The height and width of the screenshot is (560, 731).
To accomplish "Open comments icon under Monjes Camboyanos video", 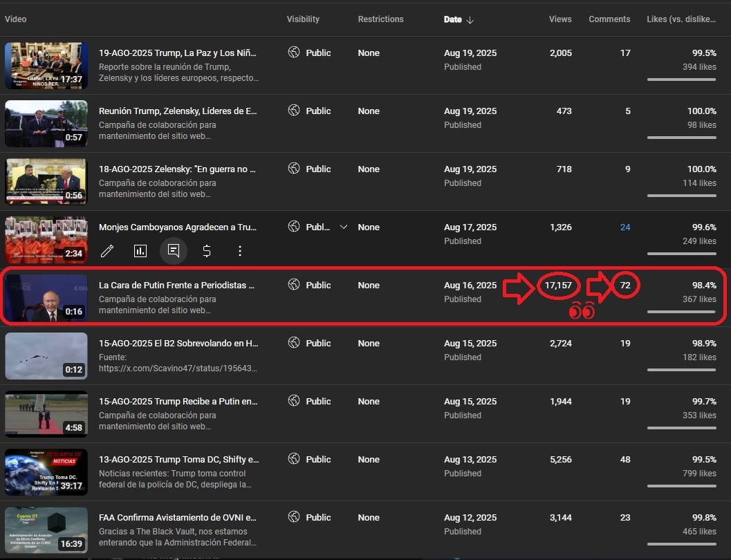I will (174, 251).
